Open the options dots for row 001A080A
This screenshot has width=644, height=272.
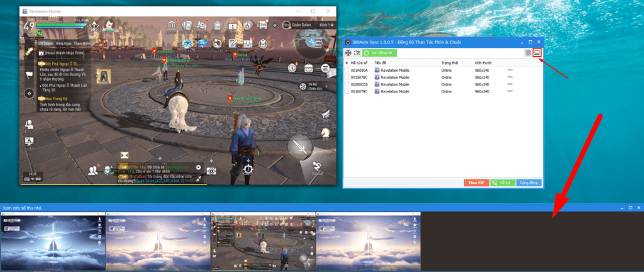coord(510,71)
